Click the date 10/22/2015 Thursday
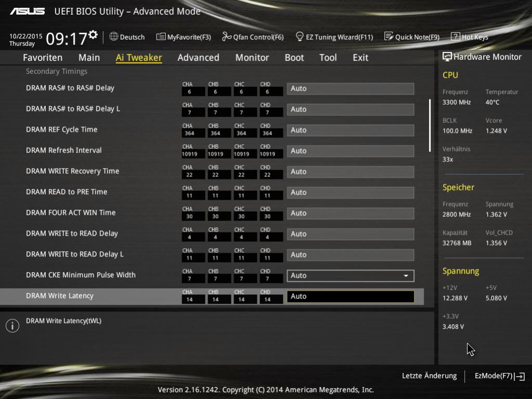The height and width of the screenshot is (399, 532). [x=26, y=40]
